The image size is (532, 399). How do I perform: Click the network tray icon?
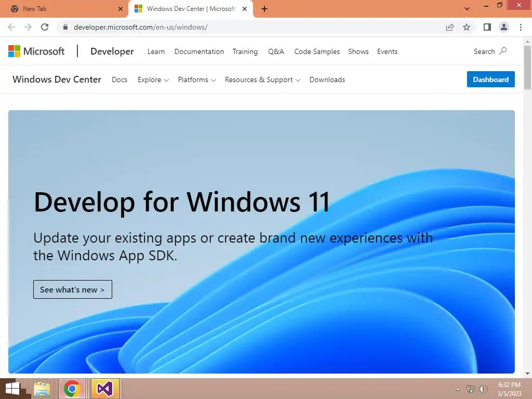coord(471,389)
